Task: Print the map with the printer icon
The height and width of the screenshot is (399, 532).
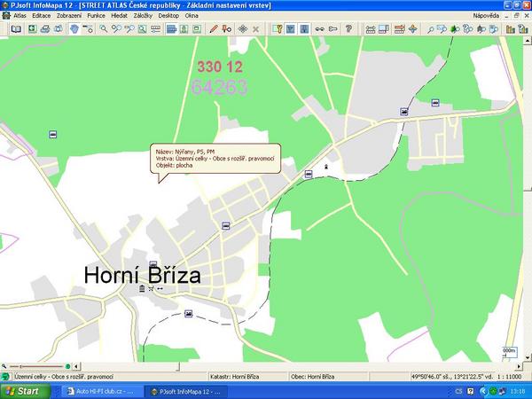Action: point(45,29)
